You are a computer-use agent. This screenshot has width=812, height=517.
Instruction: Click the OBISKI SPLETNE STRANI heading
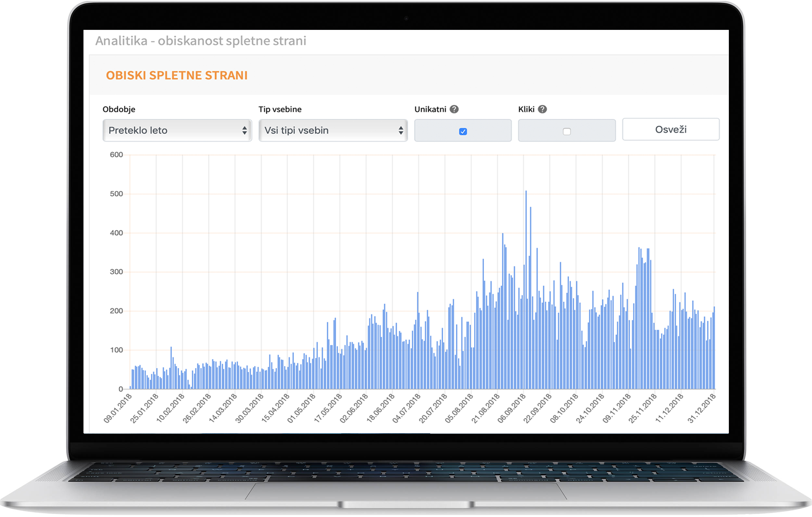pyautogui.click(x=176, y=76)
